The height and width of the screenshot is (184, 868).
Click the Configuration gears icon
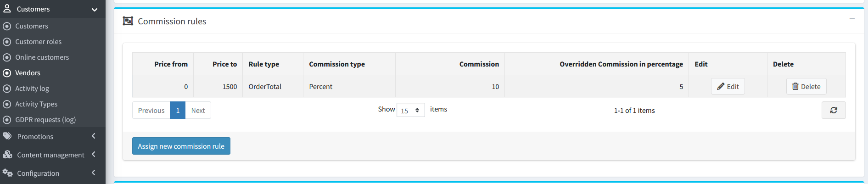[7, 173]
